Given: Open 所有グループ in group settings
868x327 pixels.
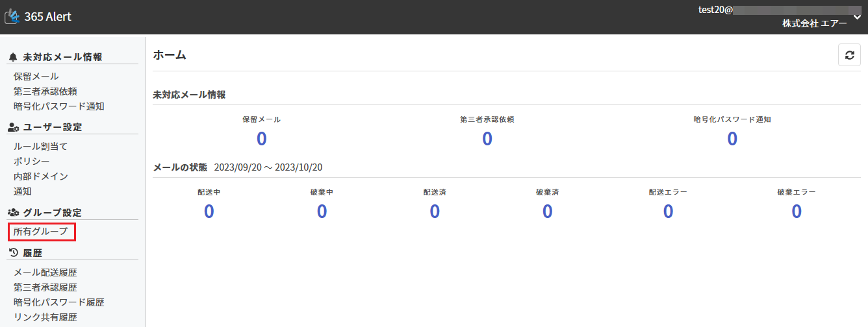Looking at the screenshot, I should [x=40, y=232].
